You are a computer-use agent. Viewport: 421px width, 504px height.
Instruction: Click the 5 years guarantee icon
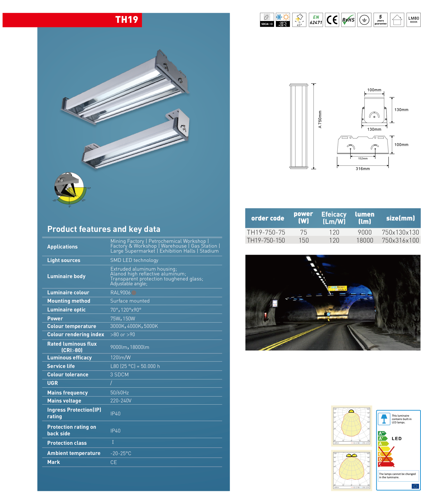click(380, 20)
